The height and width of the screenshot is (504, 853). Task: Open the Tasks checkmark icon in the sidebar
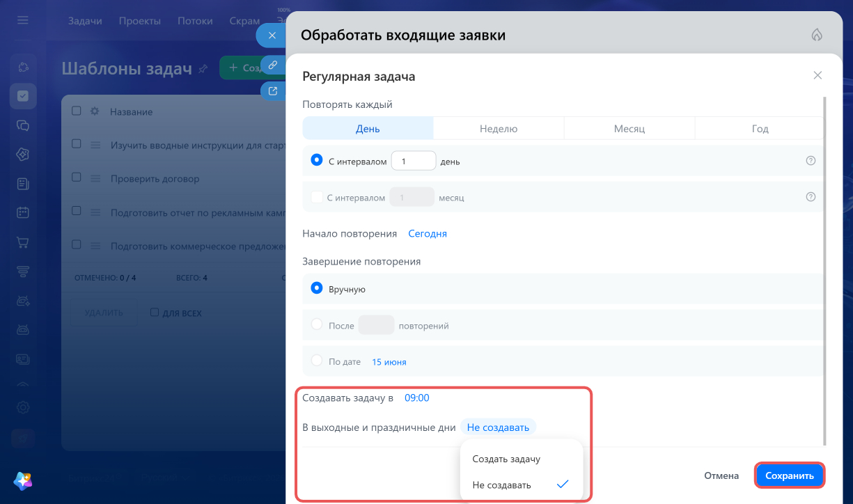23,96
